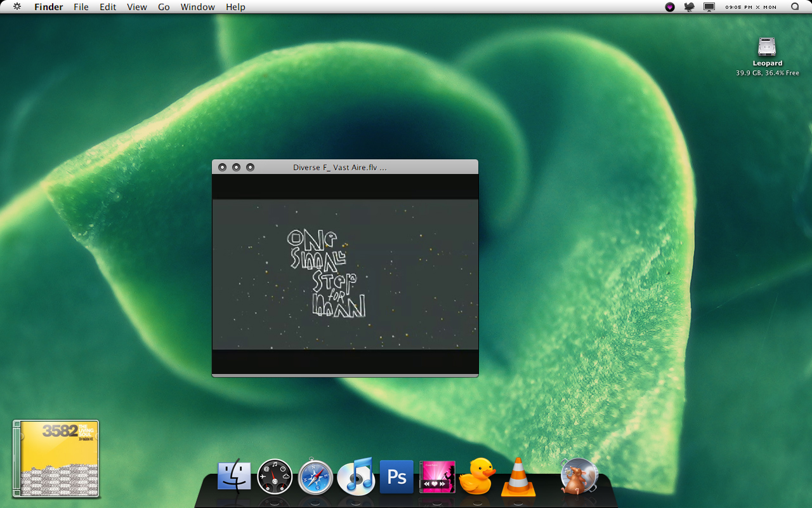The width and height of the screenshot is (812, 508).
Task: Open Spotlight search in menu bar
Action: point(795,7)
